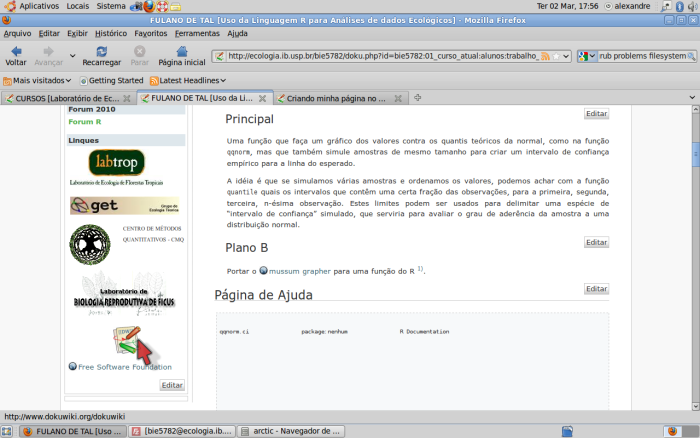Switch to the CURSOS Laboratório tab
Image resolution: width=700 pixels, height=438 pixels.
(68, 99)
